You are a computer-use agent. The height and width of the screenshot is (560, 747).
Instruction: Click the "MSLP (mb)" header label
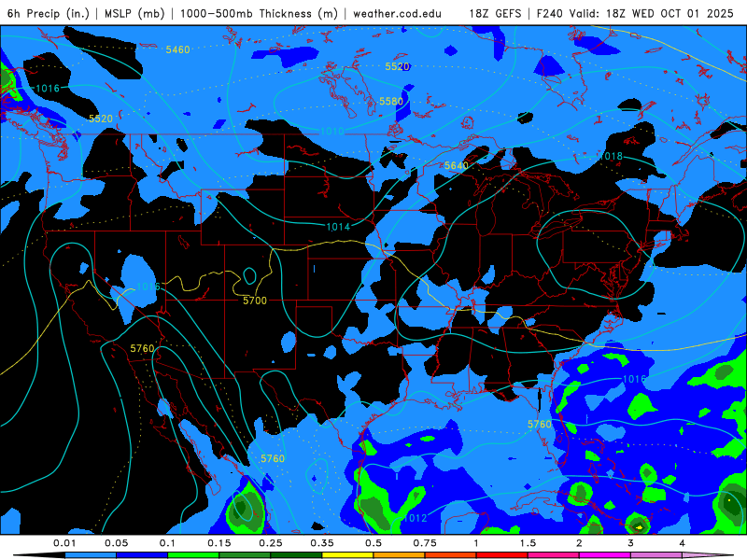coord(134,13)
